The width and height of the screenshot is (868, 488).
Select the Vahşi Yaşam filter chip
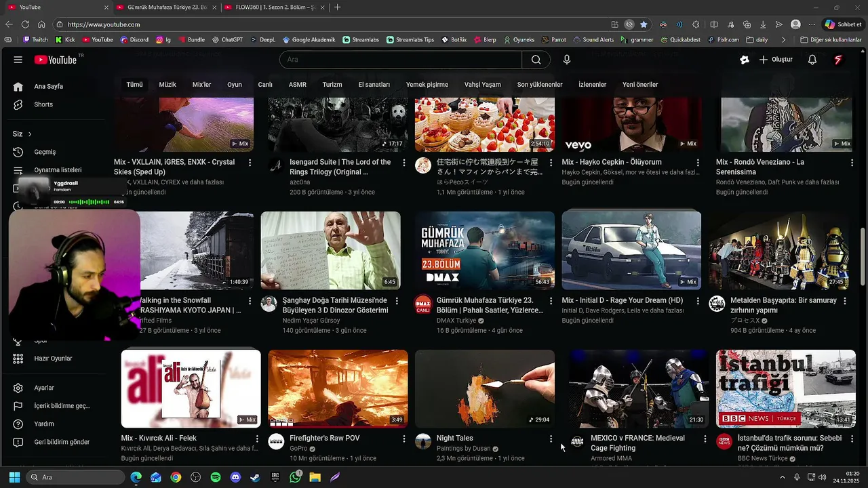[x=483, y=85]
